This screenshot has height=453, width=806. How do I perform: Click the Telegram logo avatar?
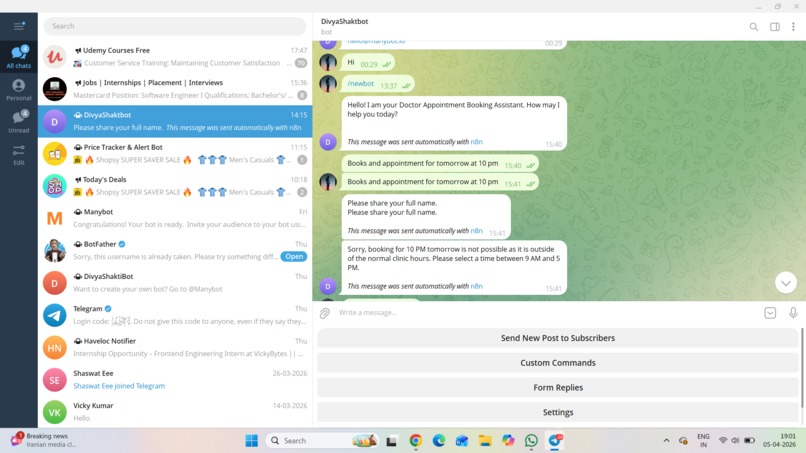[x=54, y=315]
